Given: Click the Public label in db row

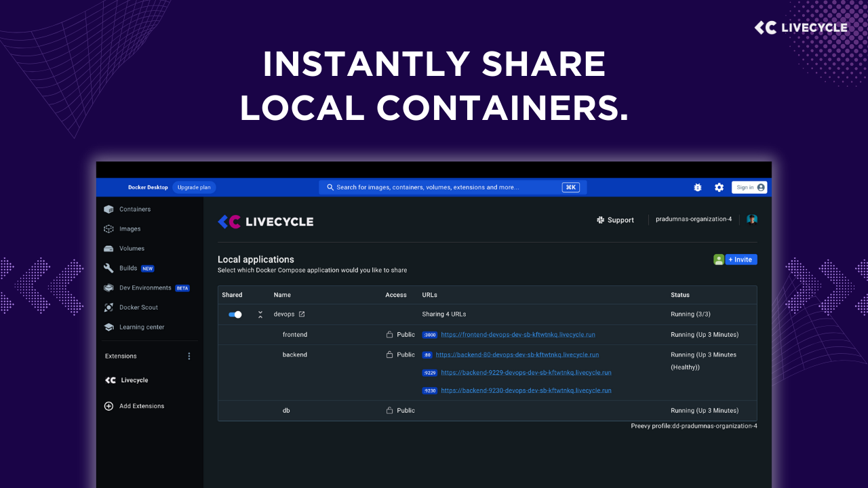Looking at the screenshot, I should pyautogui.click(x=406, y=411).
